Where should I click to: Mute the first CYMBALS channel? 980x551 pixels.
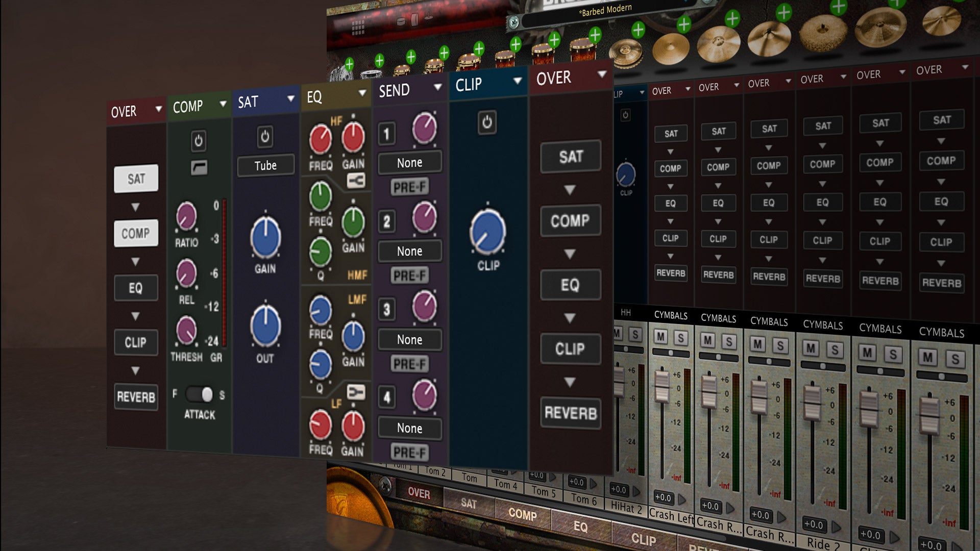coord(660,337)
